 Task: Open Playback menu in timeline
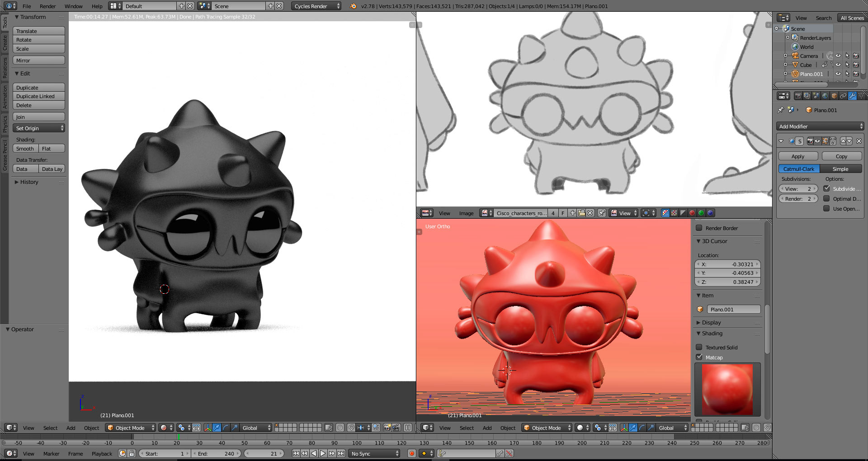click(102, 454)
